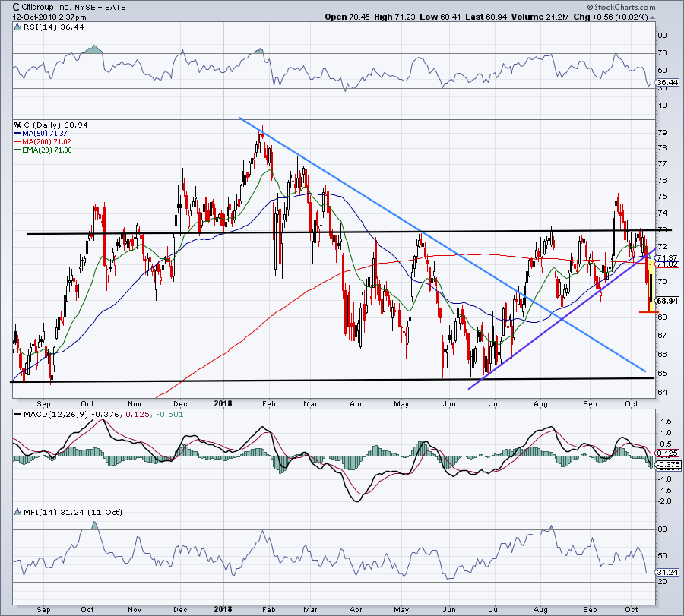684x616 pixels.
Task: Click the 64 level on the price axis
Action: 662,393
